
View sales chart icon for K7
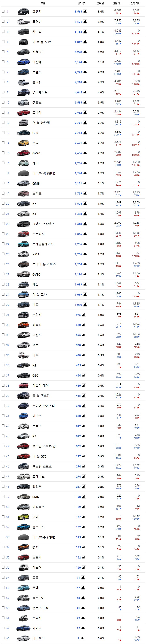85,203
